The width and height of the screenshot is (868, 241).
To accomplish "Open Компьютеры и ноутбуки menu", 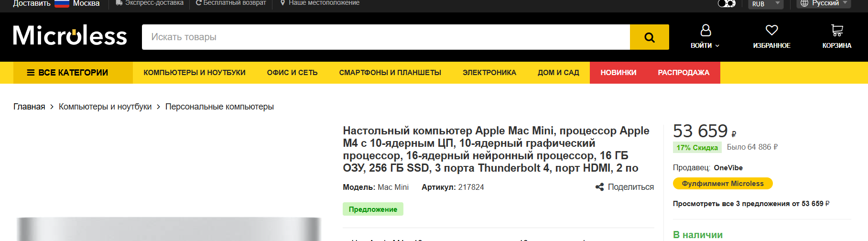I will [195, 73].
